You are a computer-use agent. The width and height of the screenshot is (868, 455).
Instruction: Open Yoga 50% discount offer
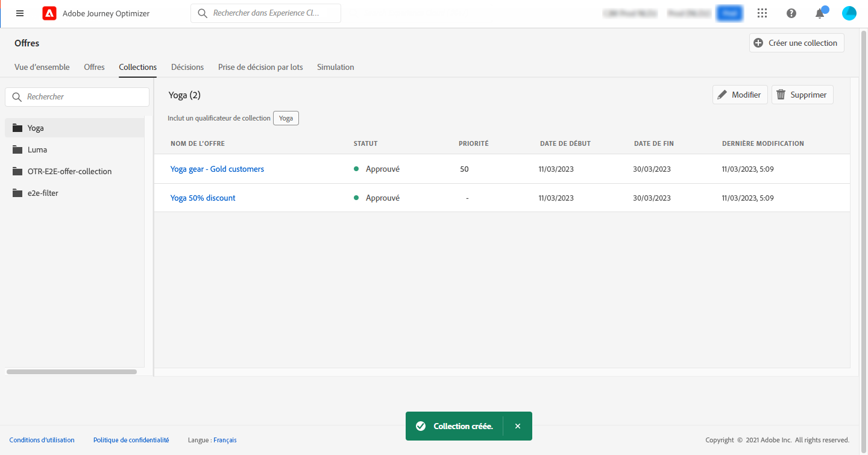pyautogui.click(x=203, y=198)
